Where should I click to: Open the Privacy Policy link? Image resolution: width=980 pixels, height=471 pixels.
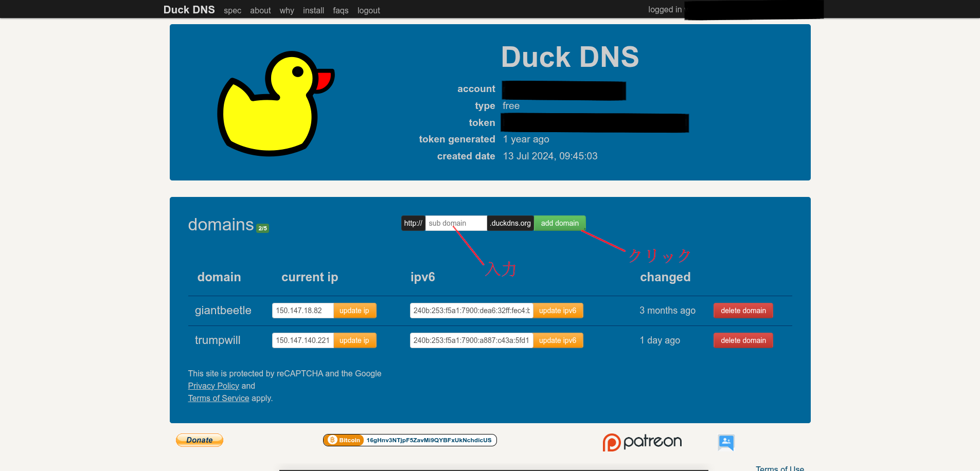213,386
